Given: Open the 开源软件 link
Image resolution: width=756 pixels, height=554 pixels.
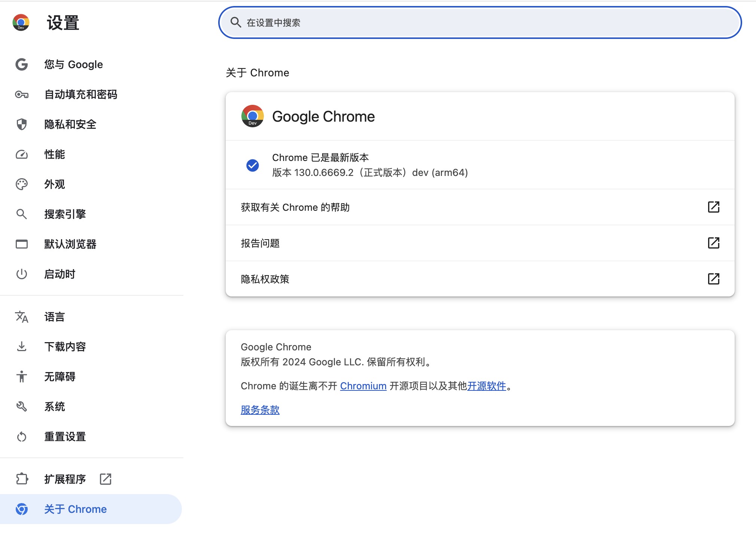Looking at the screenshot, I should (487, 386).
